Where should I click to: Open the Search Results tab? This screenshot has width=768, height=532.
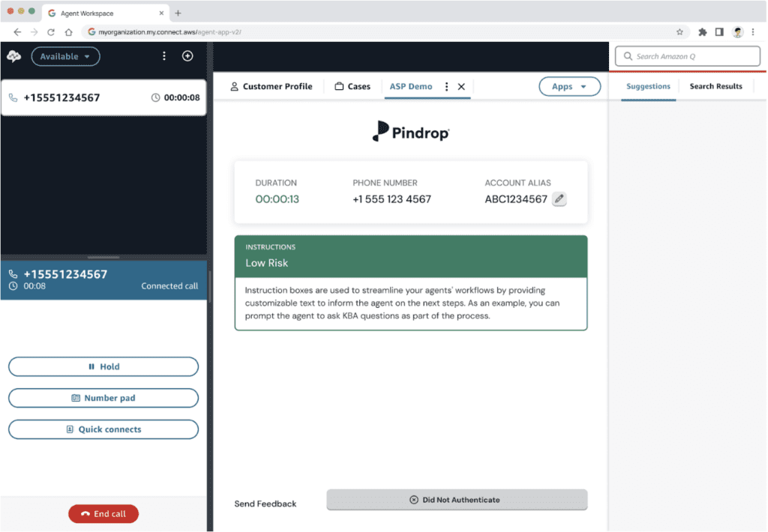715,86
